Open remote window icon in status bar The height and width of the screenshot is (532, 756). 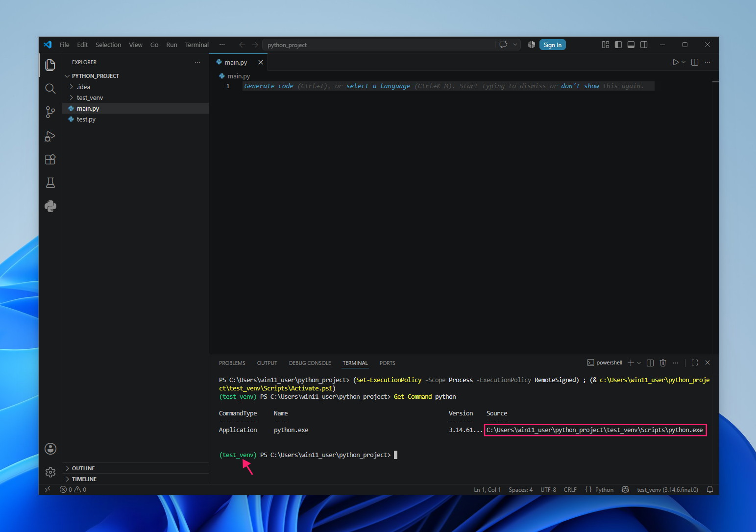pos(48,489)
